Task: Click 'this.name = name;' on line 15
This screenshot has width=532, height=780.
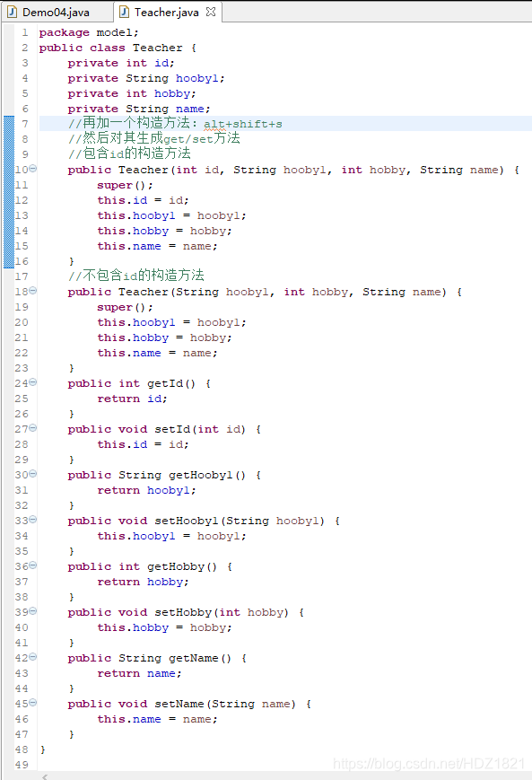Action: coord(157,246)
